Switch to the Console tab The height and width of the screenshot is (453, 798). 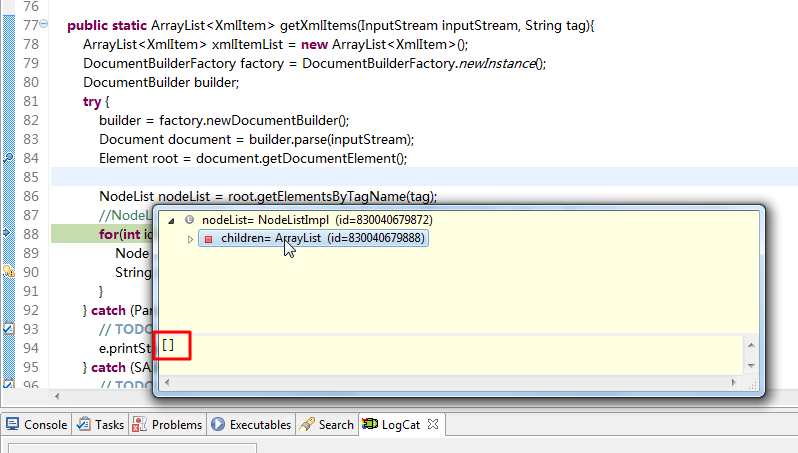(37, 424)
